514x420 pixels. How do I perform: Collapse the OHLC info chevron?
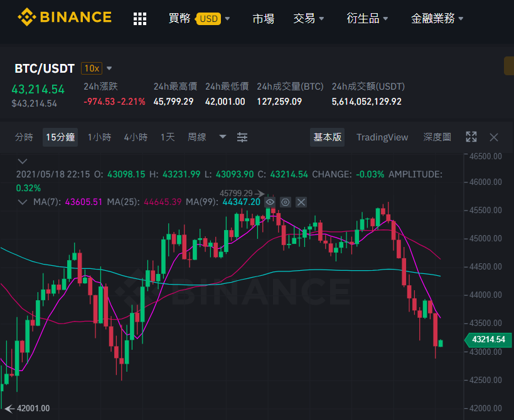23,161
